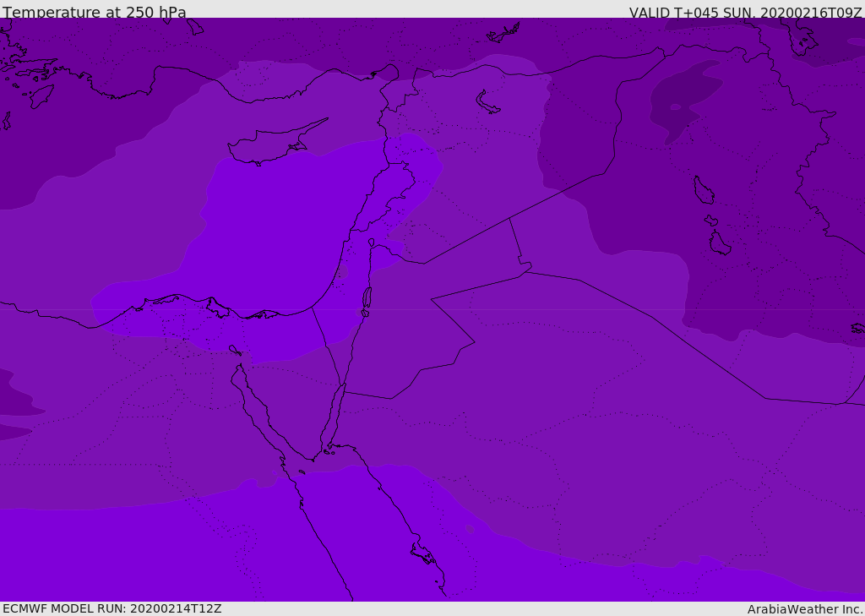
Task: Click the VALID T+045 timestamp label
Action: 745,13
